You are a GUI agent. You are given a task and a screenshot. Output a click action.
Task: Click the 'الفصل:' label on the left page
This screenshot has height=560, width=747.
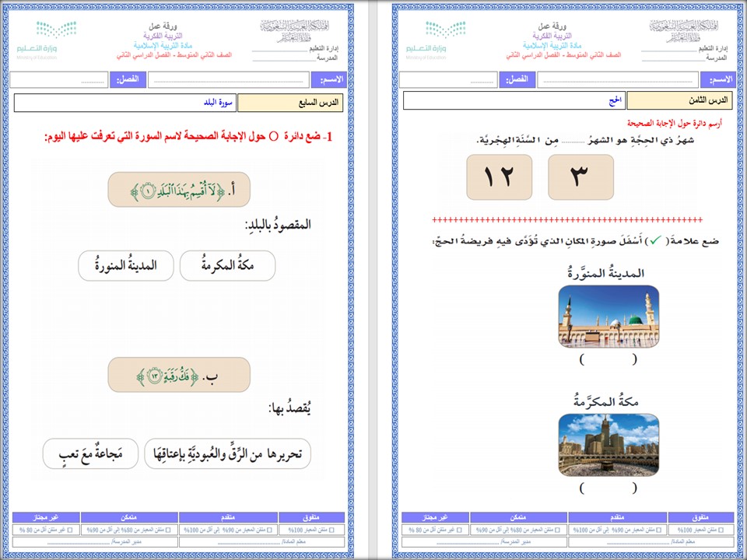click(128, 80)
